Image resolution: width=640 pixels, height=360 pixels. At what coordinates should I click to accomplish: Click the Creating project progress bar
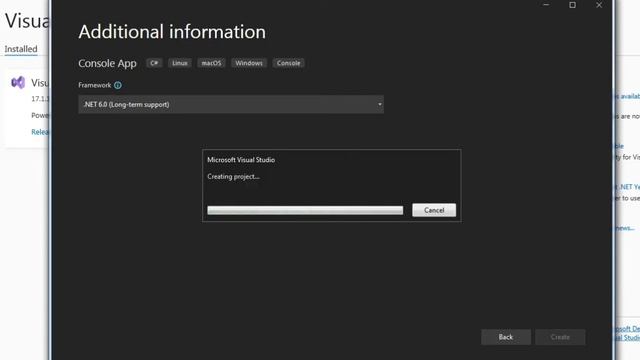coord(305,210)
